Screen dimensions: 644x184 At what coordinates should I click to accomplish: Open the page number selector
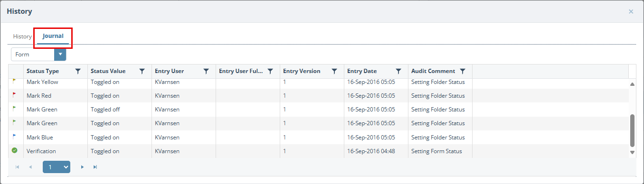coord(57,167)
